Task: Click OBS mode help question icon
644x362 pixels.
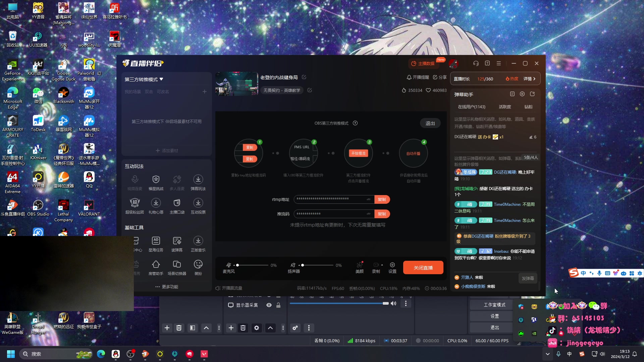Action: click(355, 123)
